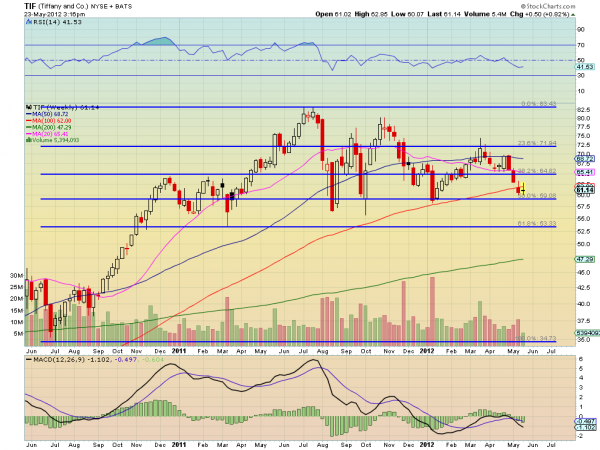Click the 2012 label on price chart axis
600x450 pixels.
[427, 351]
